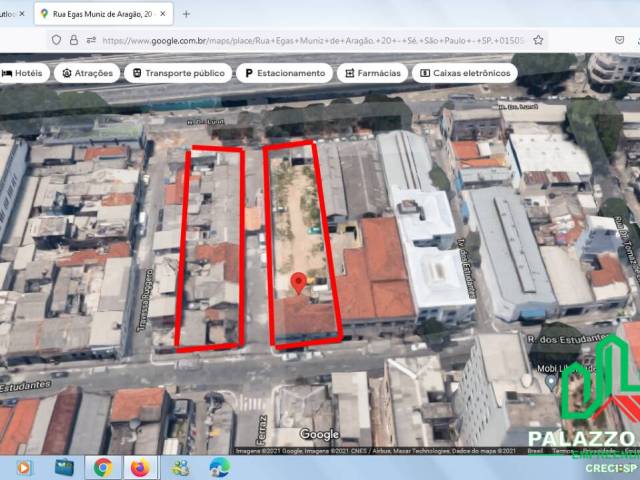Image resolution: width=640 pixels, height=480 pixels.
Task: Launch Chrome from the taskbar
Action: [x=103, y=467]
